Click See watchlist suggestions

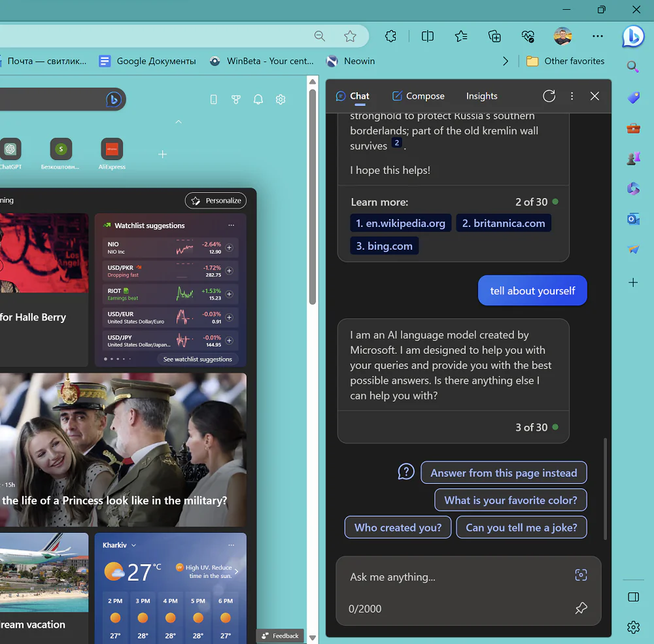click(x=198, y=359)
